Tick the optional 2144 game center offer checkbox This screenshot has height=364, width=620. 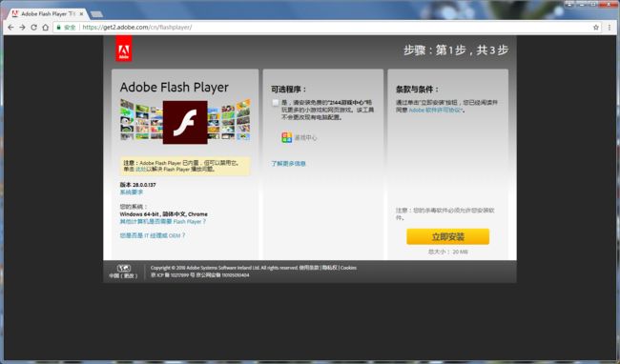point(276,103)
